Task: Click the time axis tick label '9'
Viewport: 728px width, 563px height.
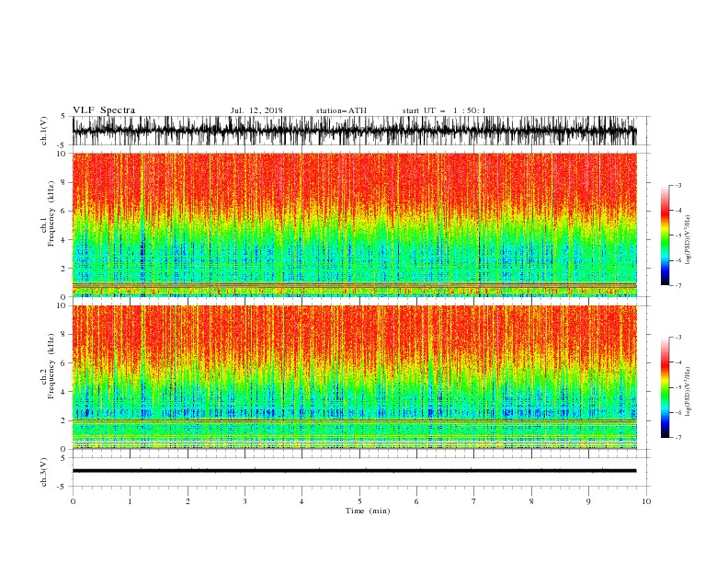Action: coord(588,501)
